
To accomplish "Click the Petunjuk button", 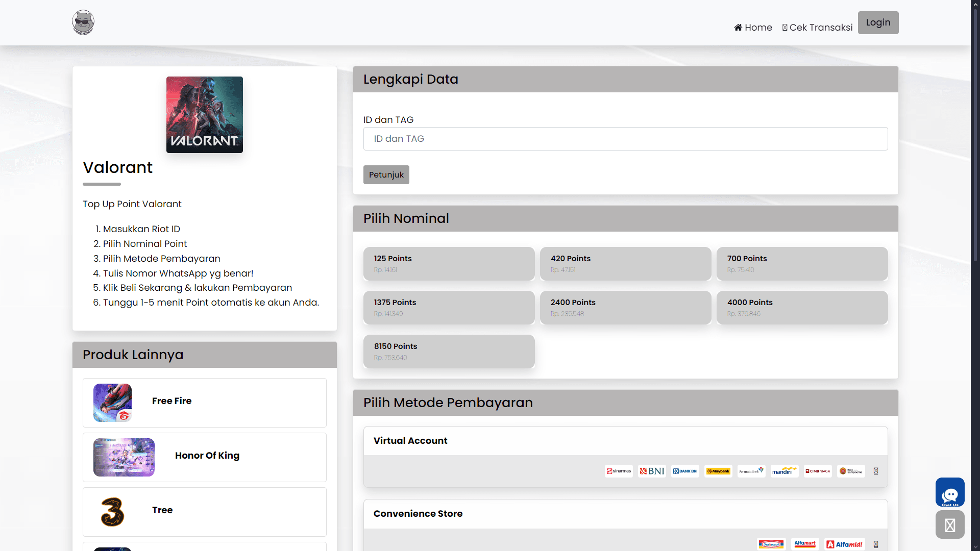I will [x=386, y=174].
